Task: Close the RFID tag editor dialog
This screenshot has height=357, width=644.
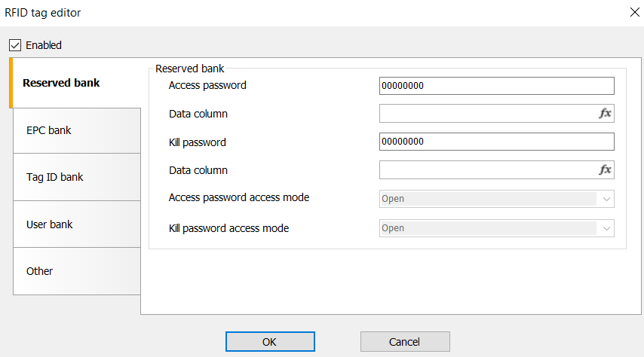Action: point(631,12)
